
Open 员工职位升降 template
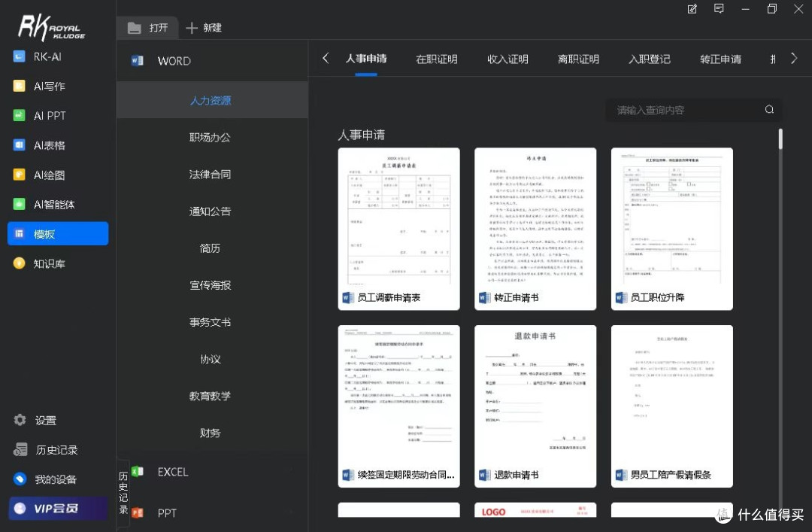click(x=672, y=230)
